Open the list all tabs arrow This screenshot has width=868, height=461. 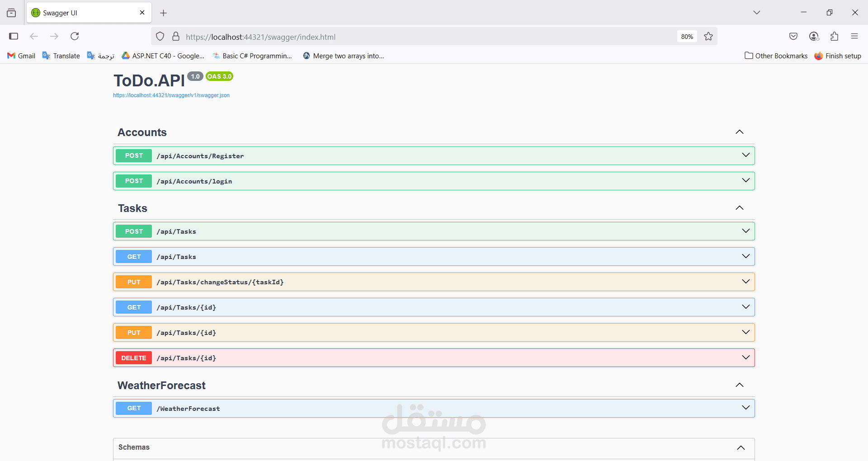tap(757, 13)
